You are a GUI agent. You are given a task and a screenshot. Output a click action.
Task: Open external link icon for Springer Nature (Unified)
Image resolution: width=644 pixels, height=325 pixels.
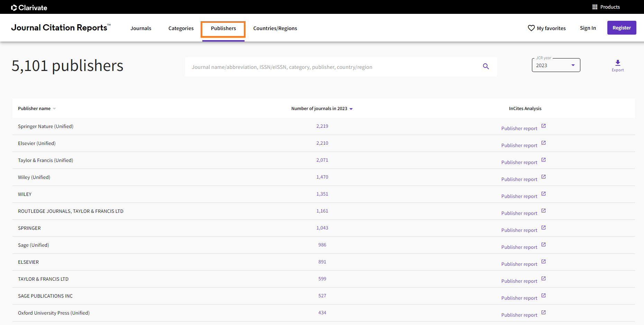(544, 126)
